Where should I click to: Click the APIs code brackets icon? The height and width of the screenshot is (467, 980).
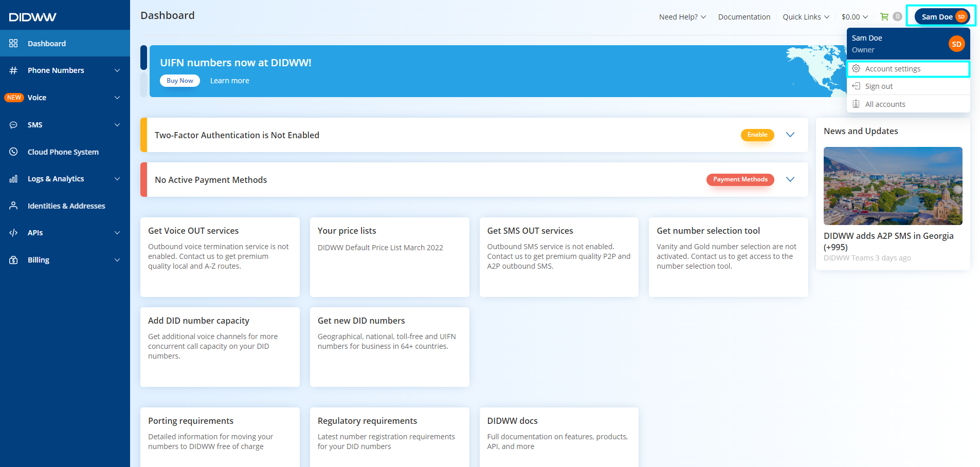13,233
